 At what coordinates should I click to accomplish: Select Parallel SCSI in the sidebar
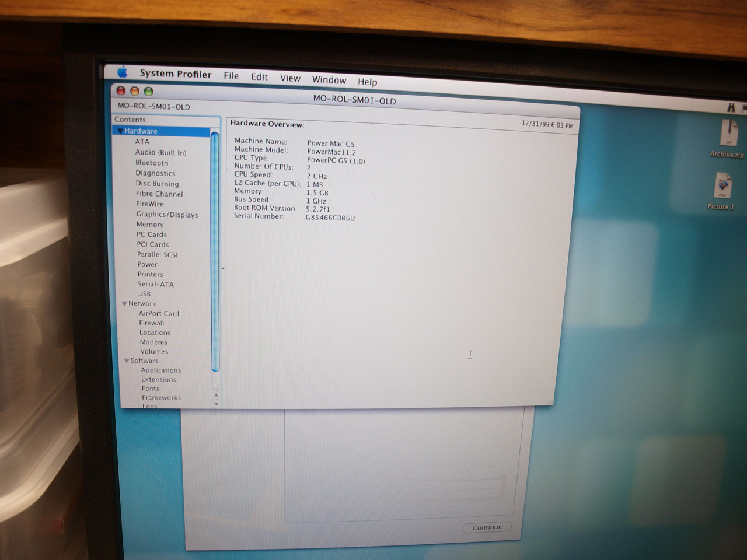tap(158, 255)
